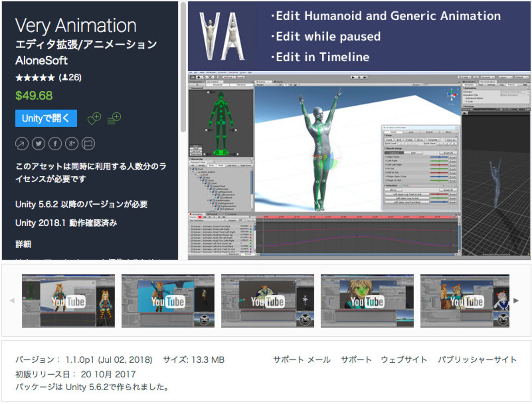This screenshot has height=404, width=532.
Task: Open the share link arrow icon
Action: 22,144
